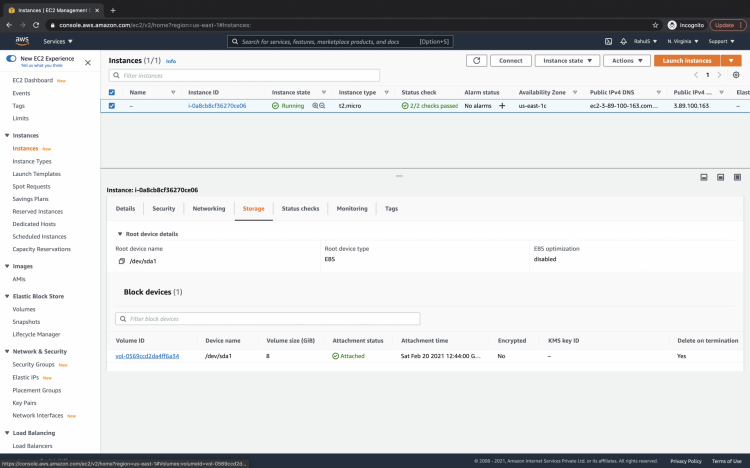Viewport: 750px width, 468px height.
Task: Switch to the Tags tab
Action: pyautogui.click(x=391, y=209)
